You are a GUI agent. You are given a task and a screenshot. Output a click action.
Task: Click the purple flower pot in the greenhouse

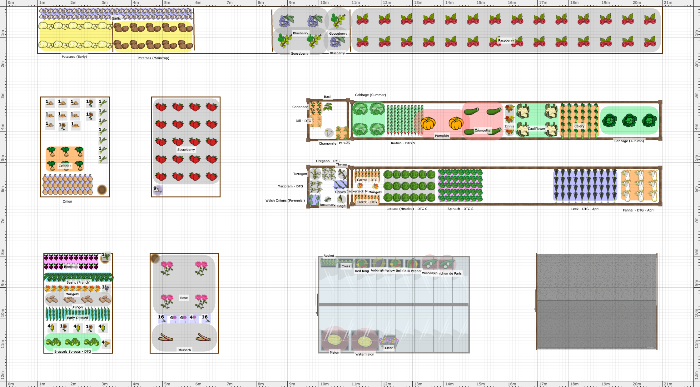389,342
